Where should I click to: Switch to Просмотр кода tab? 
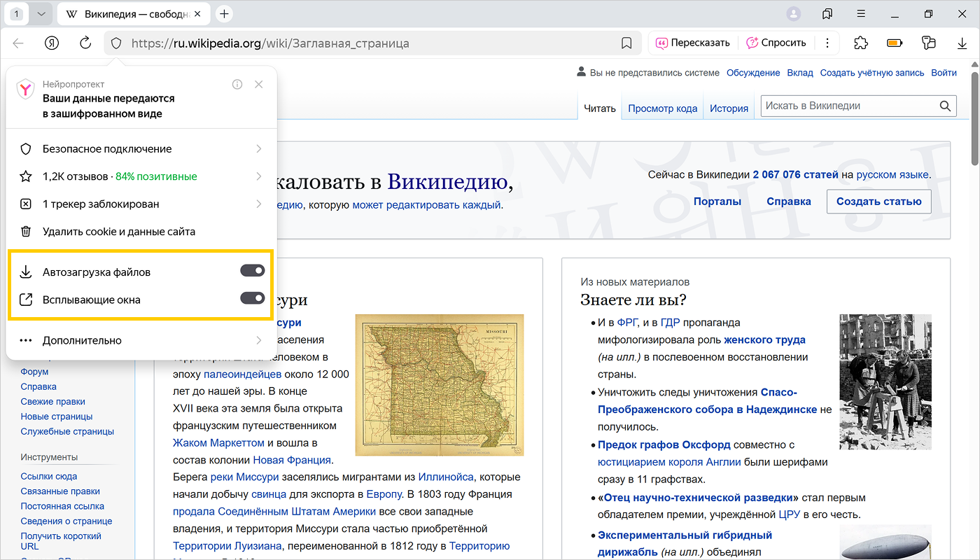point(662,108)
